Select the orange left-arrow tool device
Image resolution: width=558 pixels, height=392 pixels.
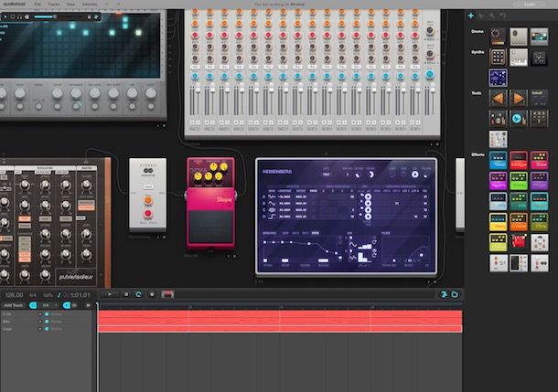click(498, 98)
